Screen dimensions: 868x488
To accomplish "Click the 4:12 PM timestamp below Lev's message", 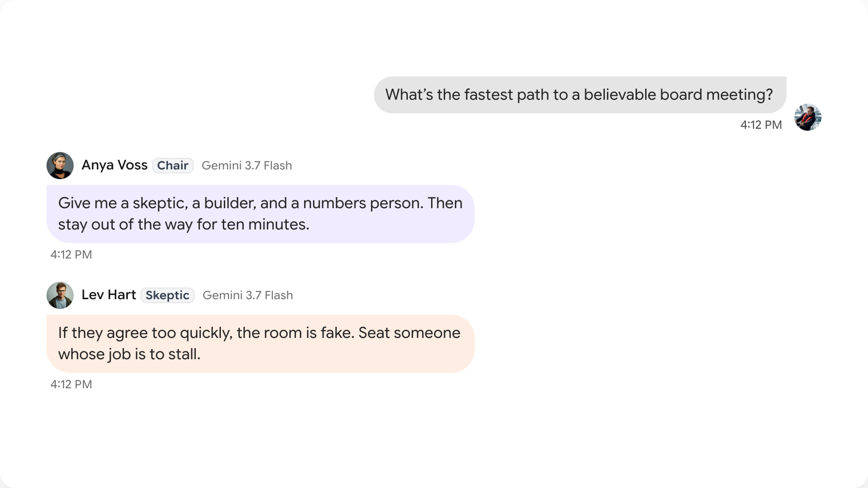I will click(71, 384).
